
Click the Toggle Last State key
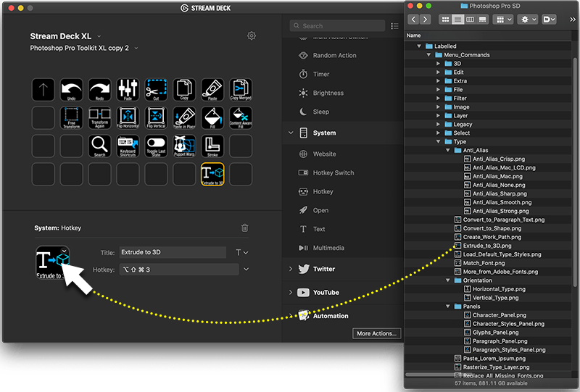coord(156,146)
